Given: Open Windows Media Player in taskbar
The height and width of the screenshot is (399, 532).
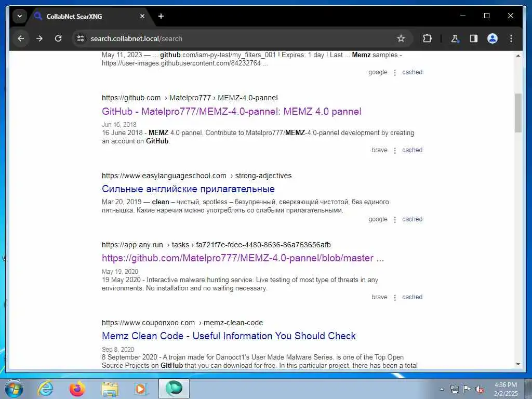Looking at the screenshot, I should pos(140,389).
